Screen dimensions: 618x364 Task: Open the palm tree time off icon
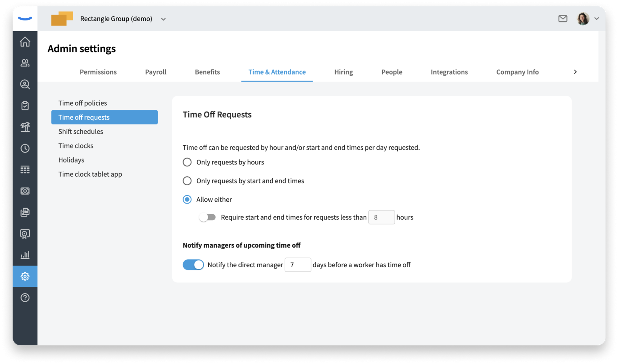[x=25, y=127]
